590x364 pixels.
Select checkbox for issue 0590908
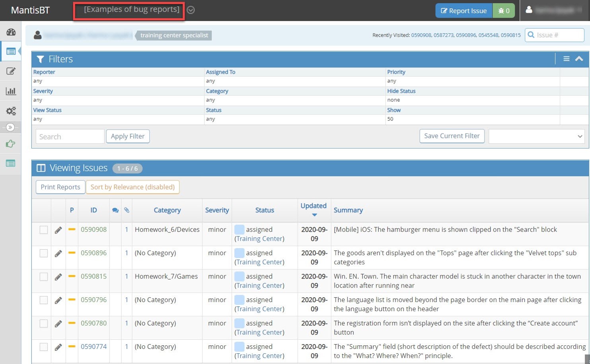tap(44, 230)
